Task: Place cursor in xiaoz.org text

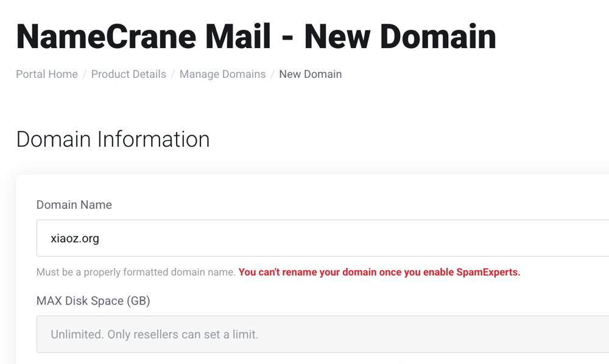Action: [75, 238]
